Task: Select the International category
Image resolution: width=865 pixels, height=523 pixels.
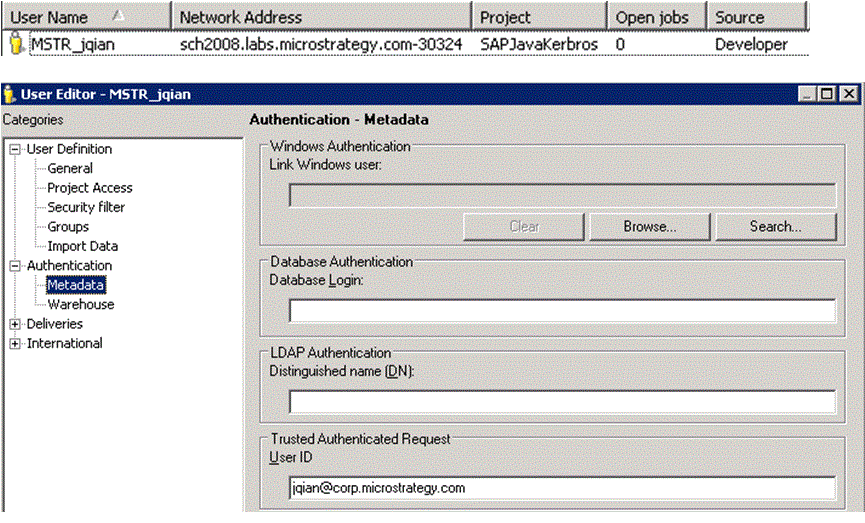Action: click(65, 343)
